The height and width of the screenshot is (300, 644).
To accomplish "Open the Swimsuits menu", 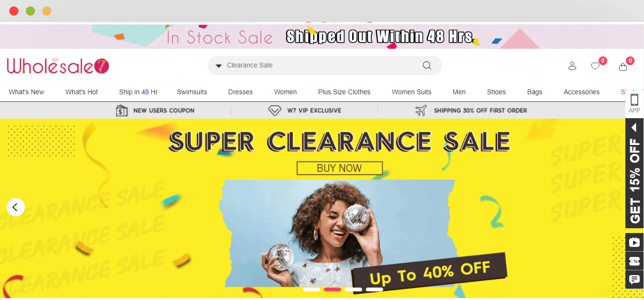I will pos(192,92).
